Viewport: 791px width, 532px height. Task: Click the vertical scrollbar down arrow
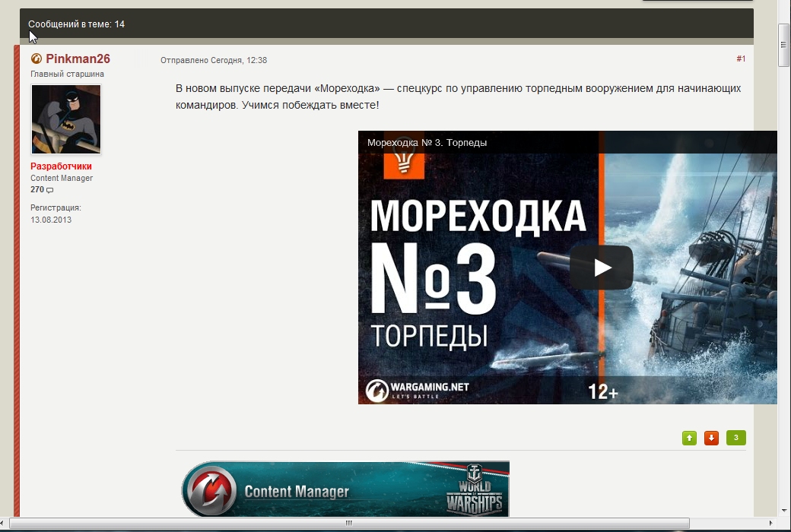[x=784, y=510]
